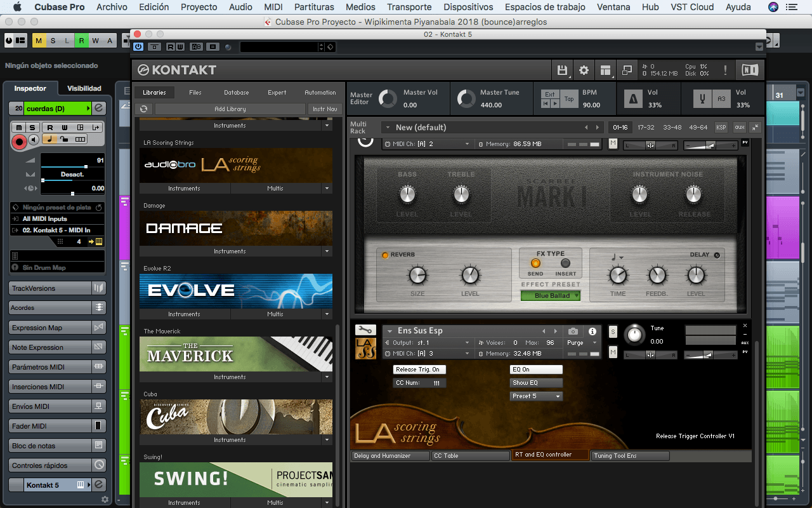Screen dimensions: 812x508
Task: Toggle global Read automation R in Cubase toolbar
Action: pos(81,41)
